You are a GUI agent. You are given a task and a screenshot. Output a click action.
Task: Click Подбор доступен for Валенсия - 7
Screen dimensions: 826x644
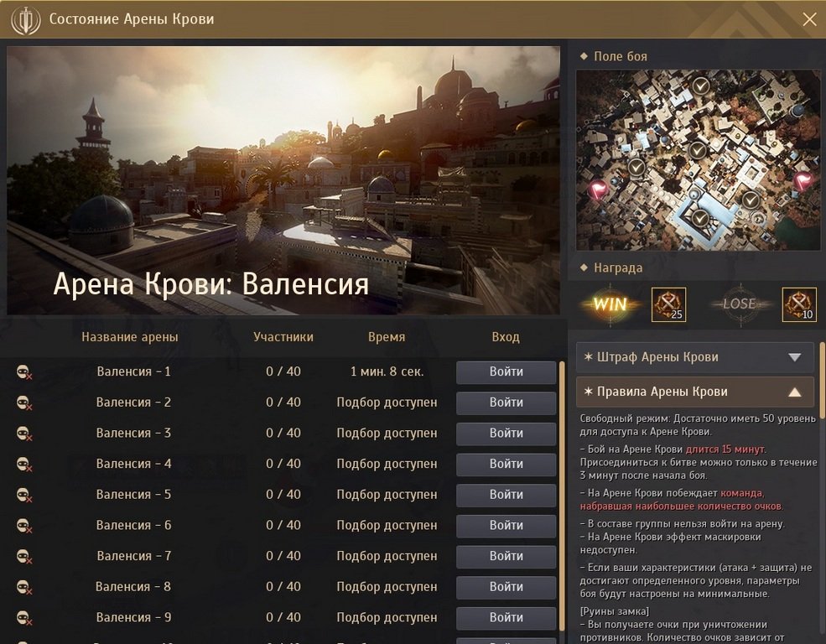(x=387, y=556)
